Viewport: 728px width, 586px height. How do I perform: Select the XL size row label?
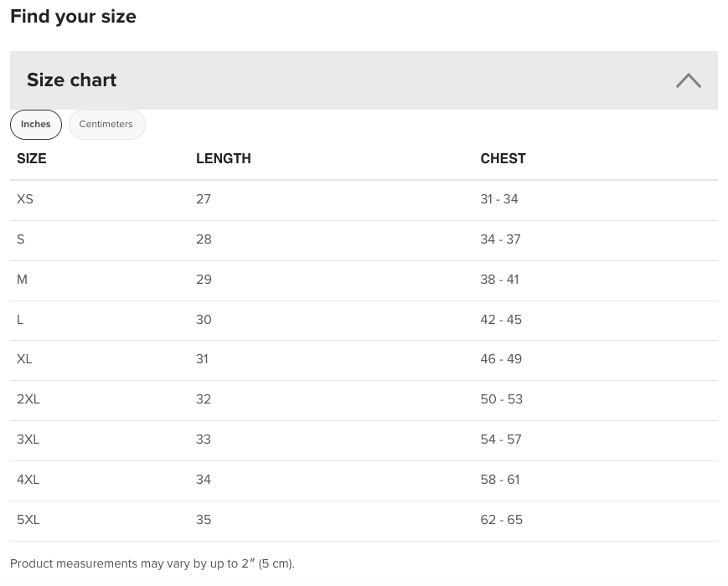pos(24,359)
